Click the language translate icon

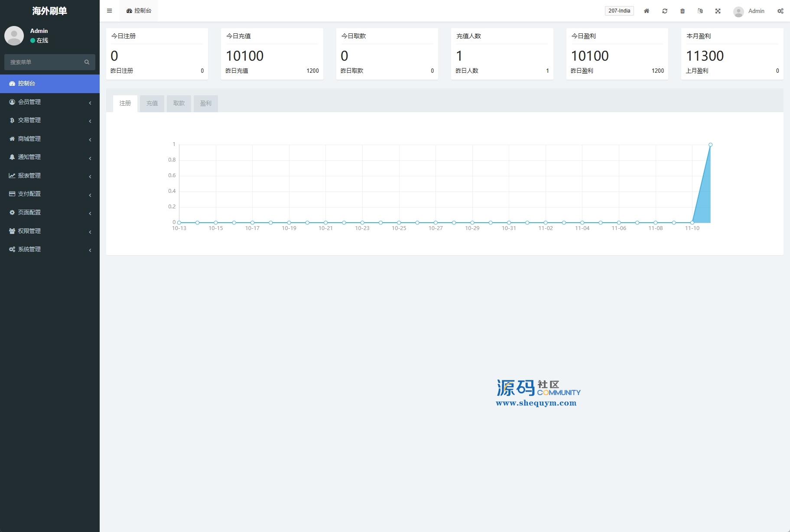700,11
